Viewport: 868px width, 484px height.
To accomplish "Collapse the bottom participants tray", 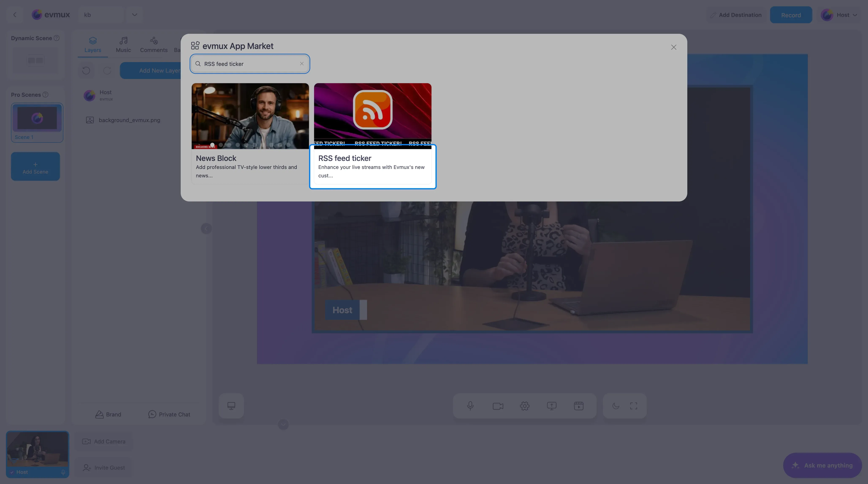I will [283, 424].
